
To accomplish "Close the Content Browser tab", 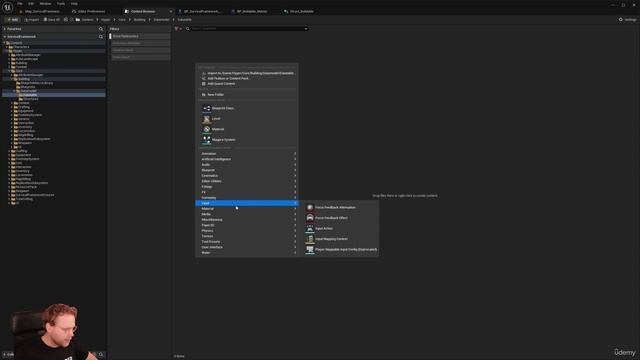I will point(171,11).
